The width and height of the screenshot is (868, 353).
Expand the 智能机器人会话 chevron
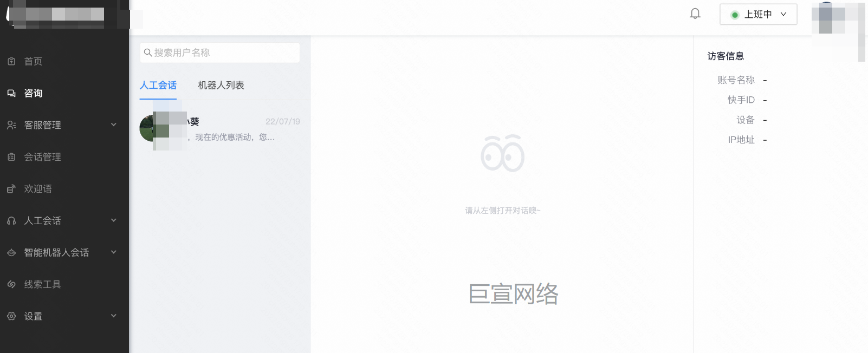(x=114, y=252)
